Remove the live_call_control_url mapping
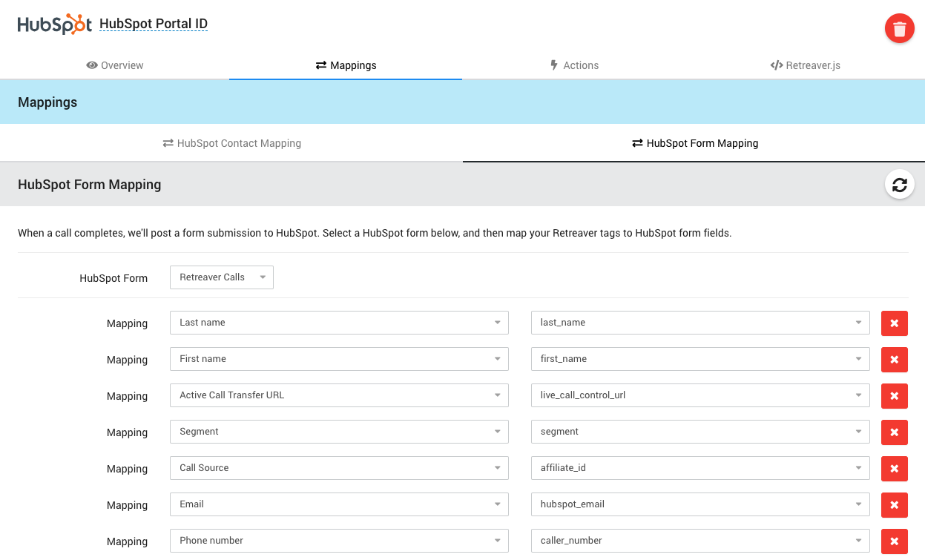This screenshot has height=560, width=925. tap(894, 396)
